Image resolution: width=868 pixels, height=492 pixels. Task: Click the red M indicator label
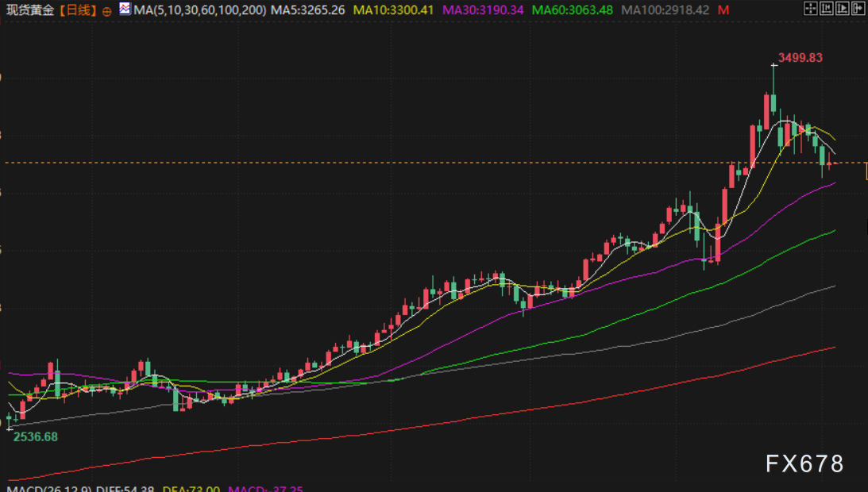722,10
